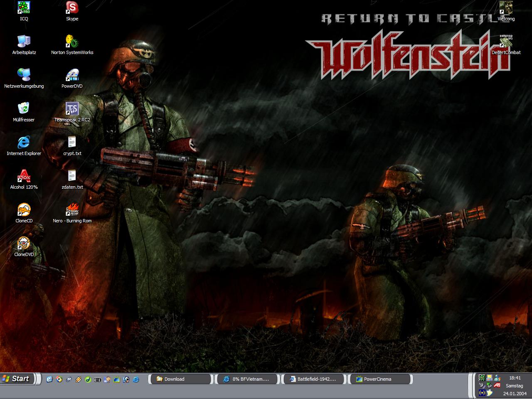Select the Norton SystemWorks icon
The width and height of the screenshot is (532, 399).
pos(72,42)
